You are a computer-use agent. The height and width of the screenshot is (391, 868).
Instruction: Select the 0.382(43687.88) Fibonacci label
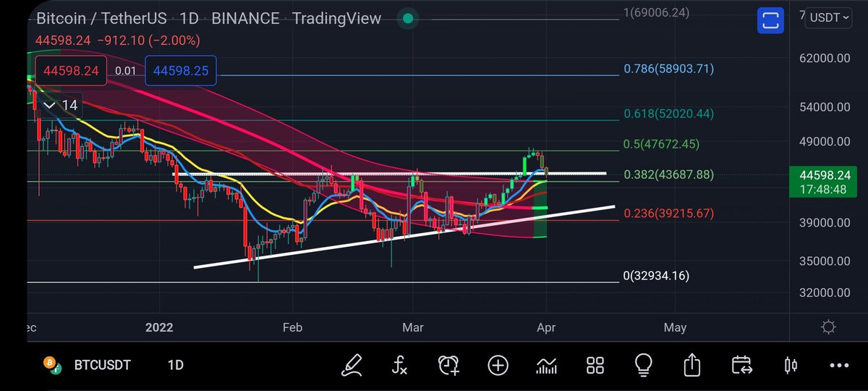click(668, 175)
